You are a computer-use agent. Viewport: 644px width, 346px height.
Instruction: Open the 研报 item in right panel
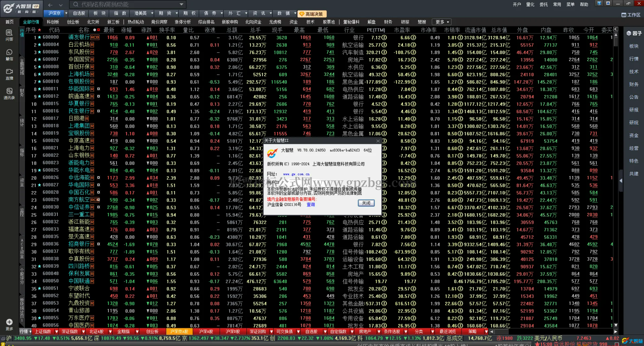tap(634, 110)
